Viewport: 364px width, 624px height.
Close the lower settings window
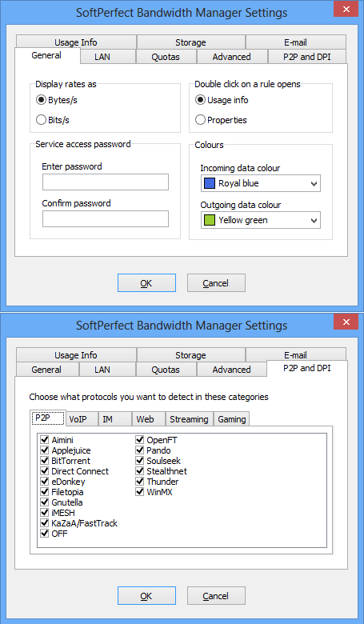[x=346, y=322]
